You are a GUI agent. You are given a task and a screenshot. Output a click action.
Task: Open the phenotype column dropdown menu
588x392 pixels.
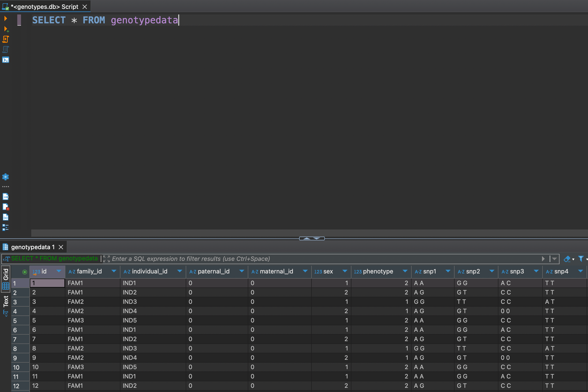(x=405, y=271)
